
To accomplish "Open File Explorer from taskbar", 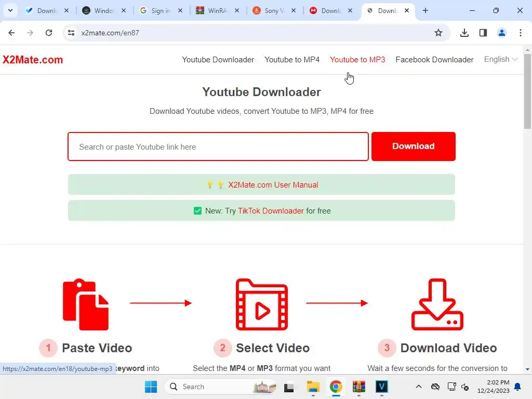I will [x=313, y=387].
